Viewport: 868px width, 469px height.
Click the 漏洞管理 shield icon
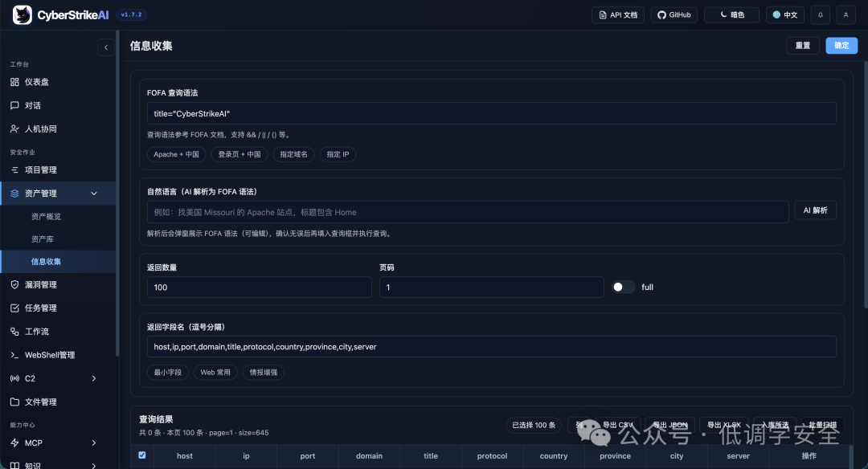click(14, 284)
